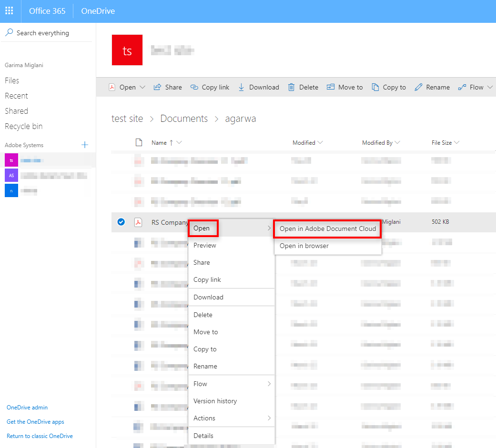496x448 pixels.
Task: Open the purple AS site in sidebar
Action: [x=11, y=176]
